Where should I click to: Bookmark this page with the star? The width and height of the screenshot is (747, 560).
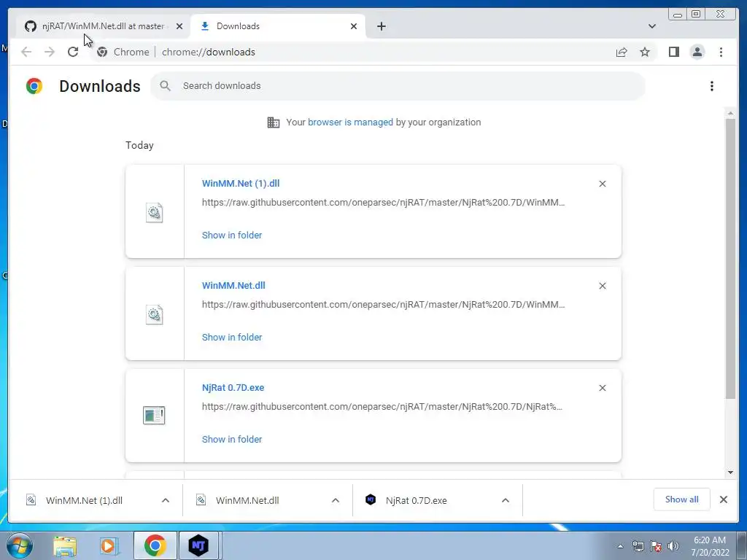645,52
